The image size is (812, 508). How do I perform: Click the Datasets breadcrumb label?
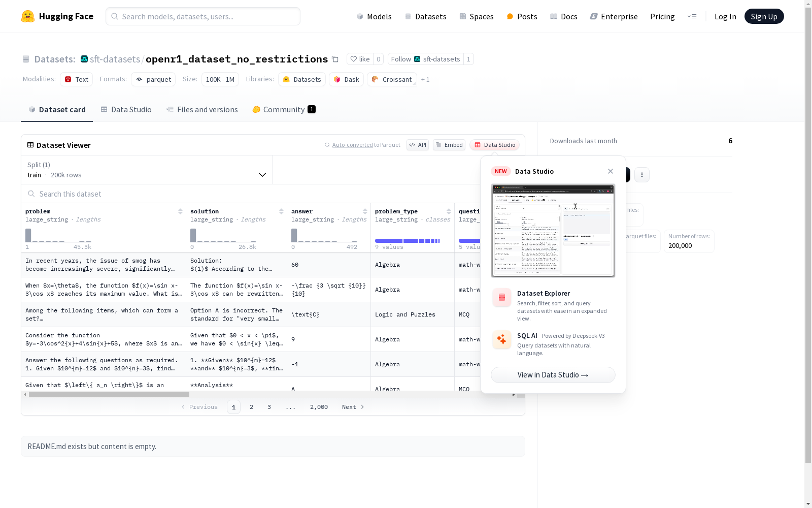tap(54, 59)
